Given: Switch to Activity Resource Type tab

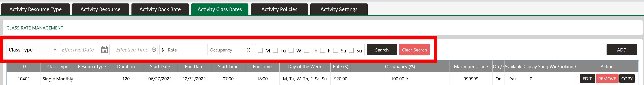Looking at the screenshot, I should pos(36,9).
